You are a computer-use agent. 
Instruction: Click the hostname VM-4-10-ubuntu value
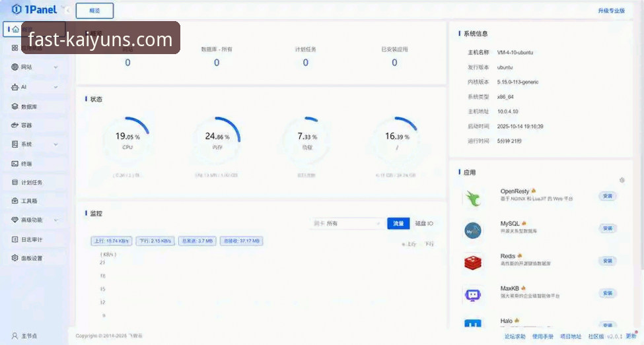(x=515, y=53)
